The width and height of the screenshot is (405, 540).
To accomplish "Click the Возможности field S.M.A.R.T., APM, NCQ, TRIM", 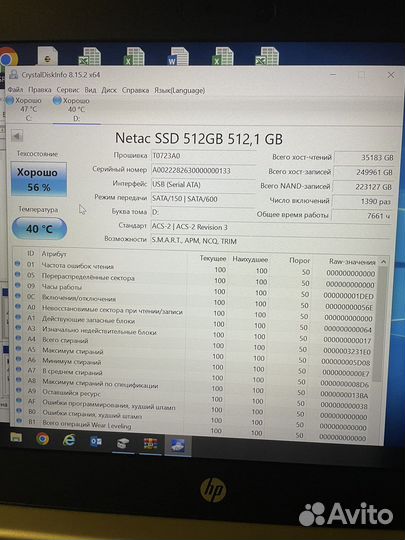I will [271, 241].
